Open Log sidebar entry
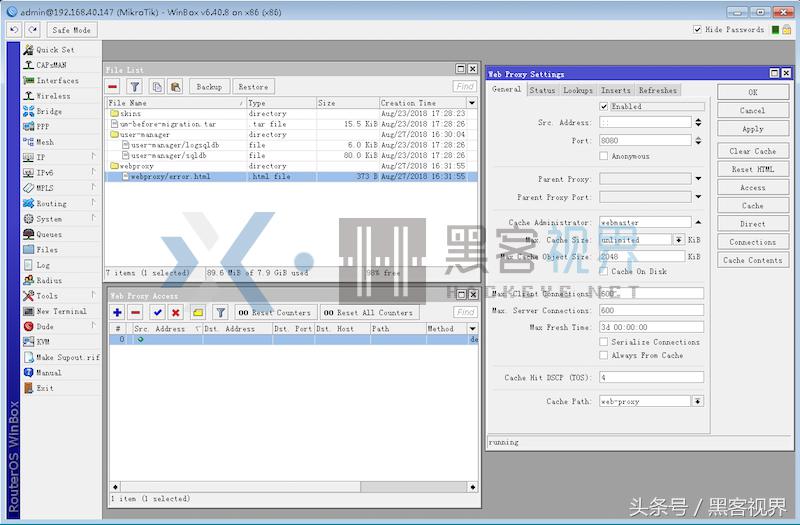 coord(43,265)
